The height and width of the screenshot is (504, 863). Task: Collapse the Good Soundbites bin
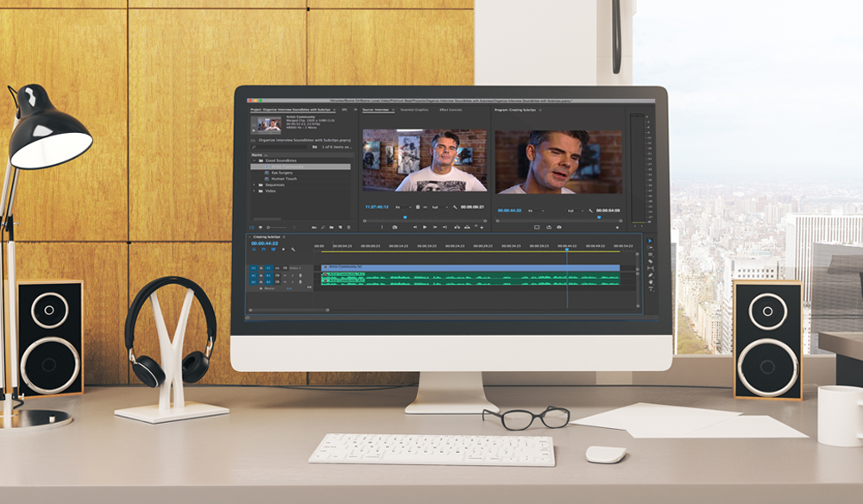click(x=255, y=160)
